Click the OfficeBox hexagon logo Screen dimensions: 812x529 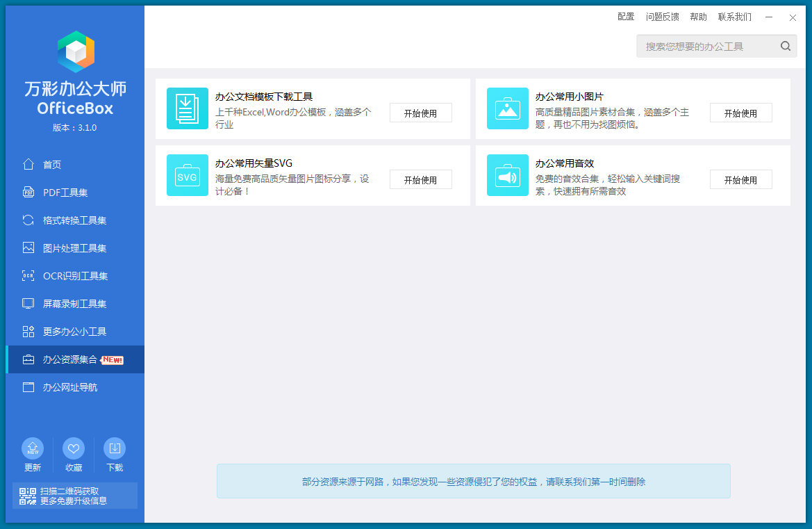pyautogui.click(x=75, y=52)
